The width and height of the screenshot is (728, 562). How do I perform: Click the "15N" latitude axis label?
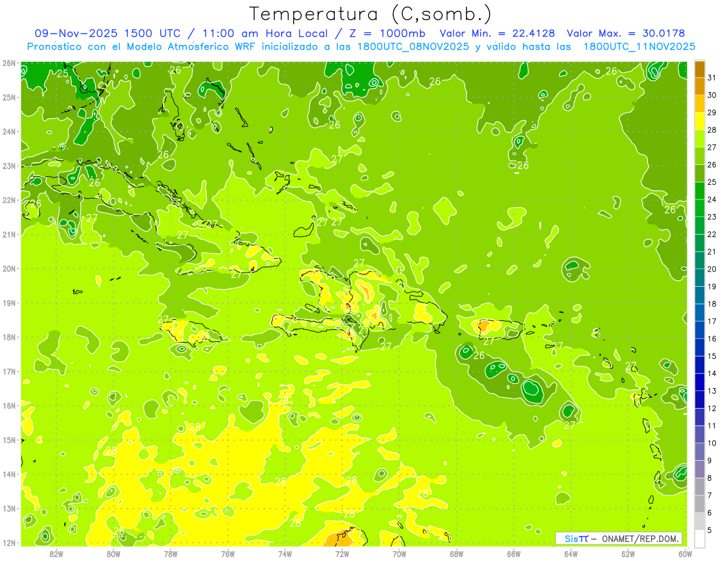(9, 440)
